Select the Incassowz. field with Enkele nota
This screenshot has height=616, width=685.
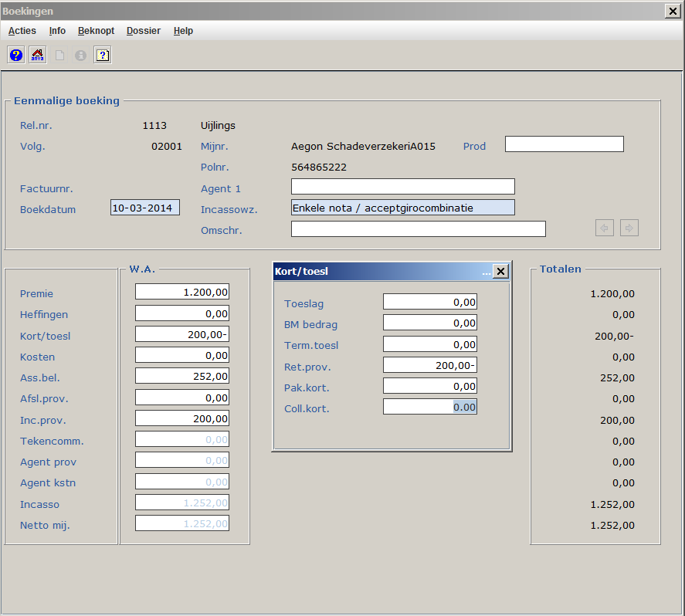click(402, 208)
